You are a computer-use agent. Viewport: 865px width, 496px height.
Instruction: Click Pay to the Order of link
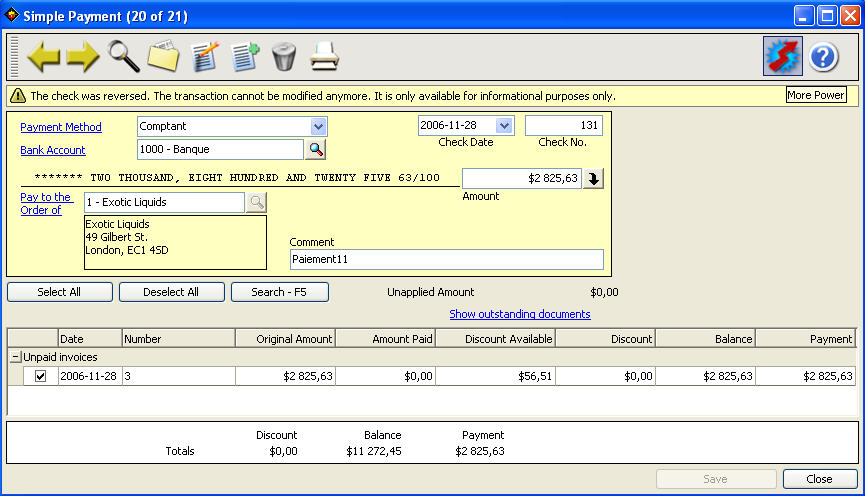[x=46, y=204]
